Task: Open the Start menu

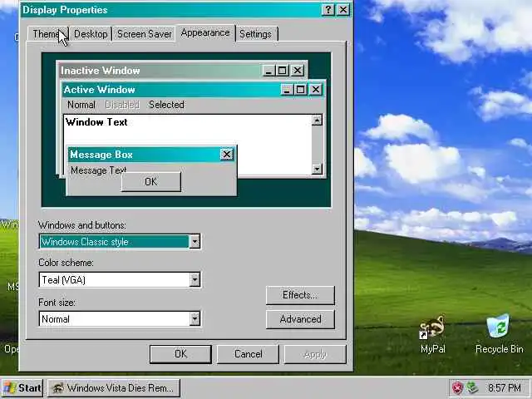Action: point(22,388)
